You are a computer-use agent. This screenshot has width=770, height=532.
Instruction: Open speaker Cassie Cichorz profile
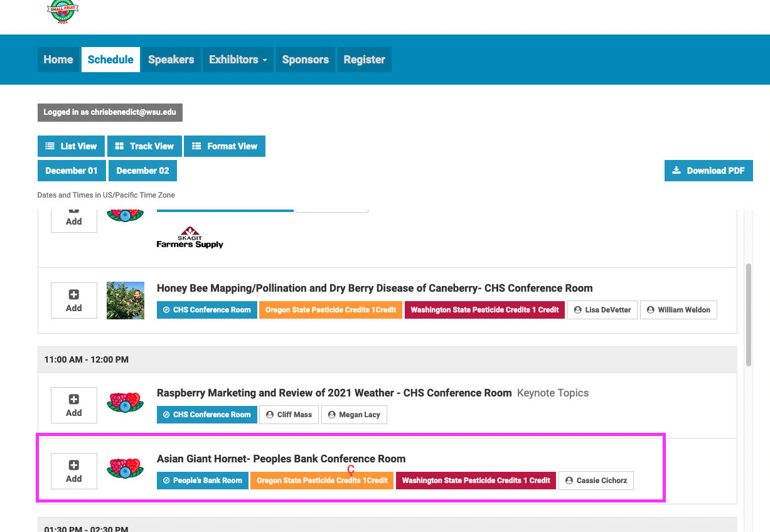[x=596, y=481]
